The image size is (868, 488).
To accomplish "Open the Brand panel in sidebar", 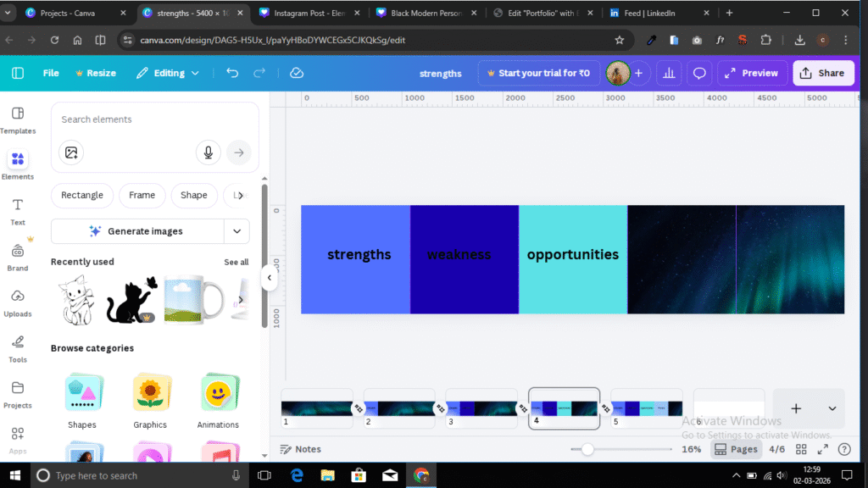I will click(x=17, y=257).
